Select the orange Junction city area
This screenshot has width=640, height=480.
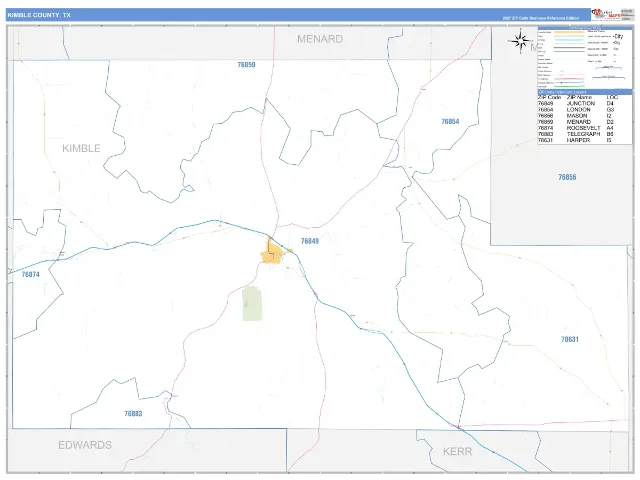click(272, 253)
